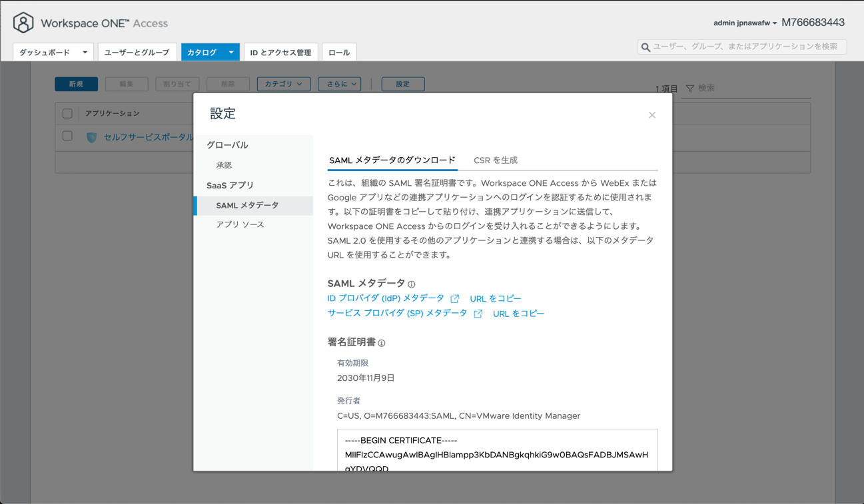The height and width of the screenshot is (504, 864).
Task: Click the filter funnel icon near 検索
Action: click(x=690, y=89)
